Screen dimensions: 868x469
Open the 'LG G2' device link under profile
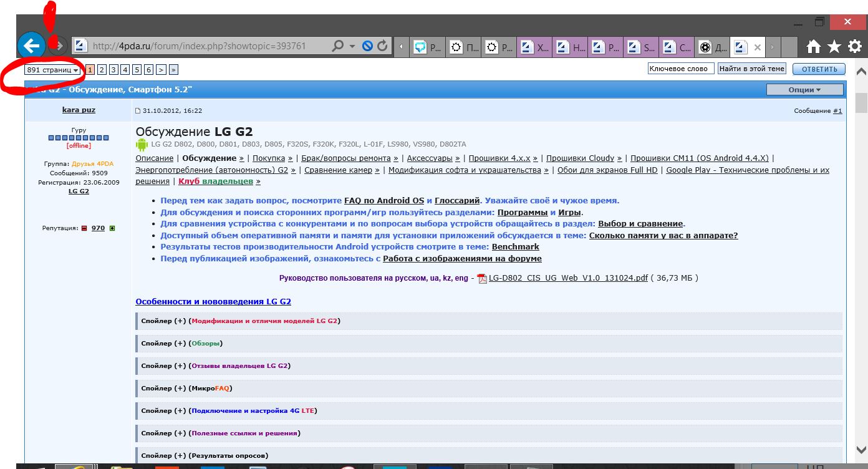pyautogui.click(x=79, y=191)
